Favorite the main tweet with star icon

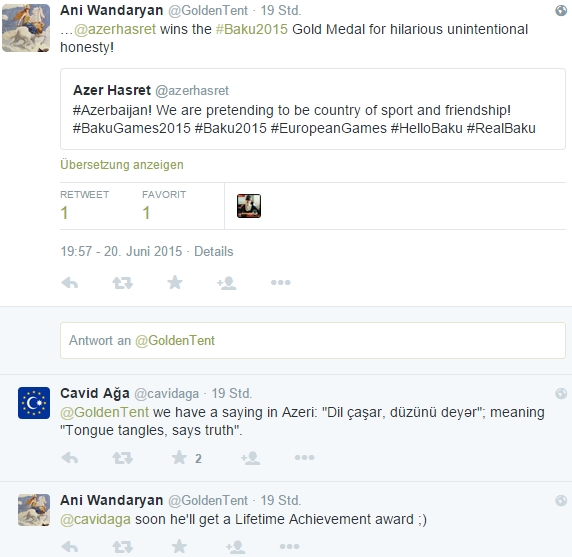click(x=175, y=282)
